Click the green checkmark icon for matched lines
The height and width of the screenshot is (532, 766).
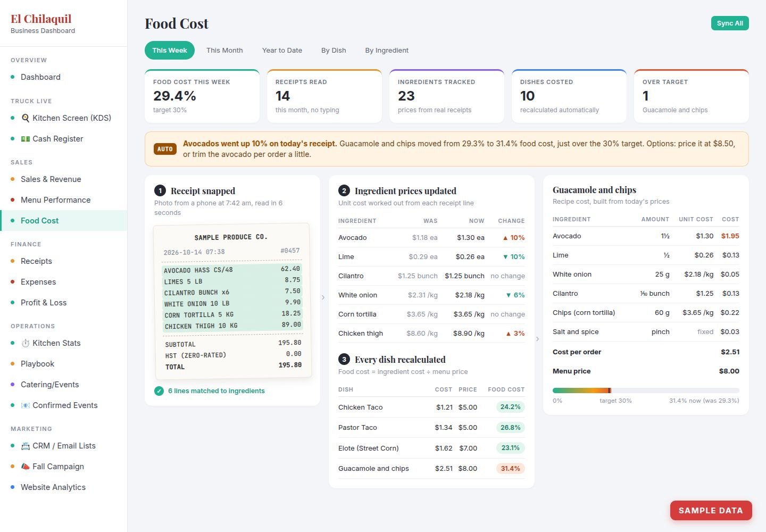(159, 391)
